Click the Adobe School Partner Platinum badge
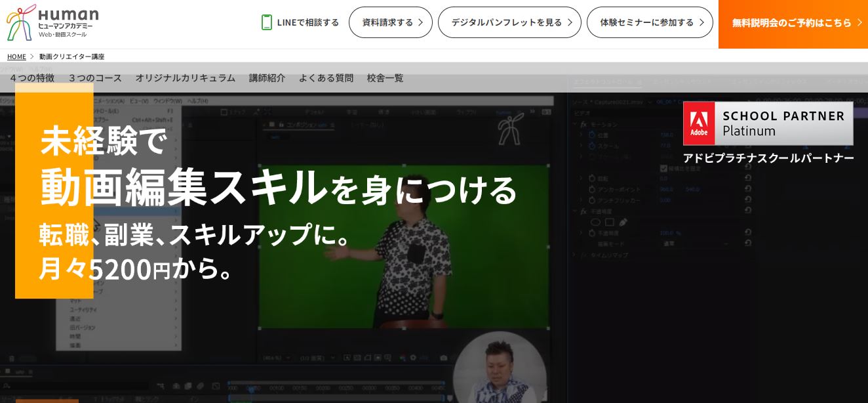This screenshot has height=403, width=868. click(768, 123)
